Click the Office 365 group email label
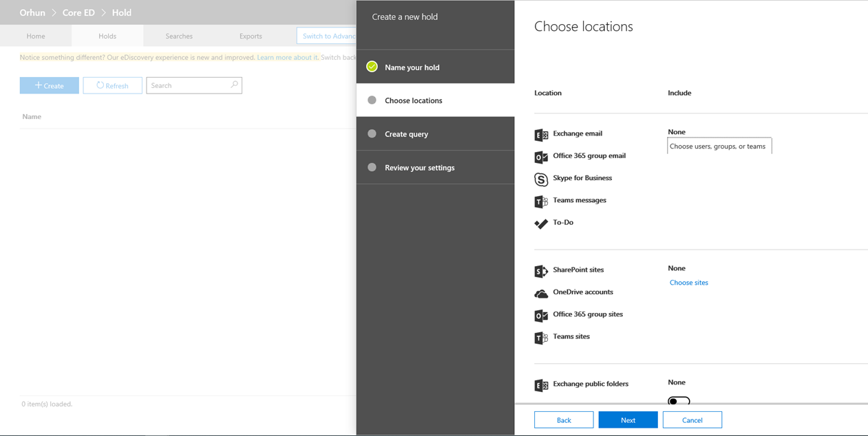This screenshot has width=868, height=436. [589, 155]
